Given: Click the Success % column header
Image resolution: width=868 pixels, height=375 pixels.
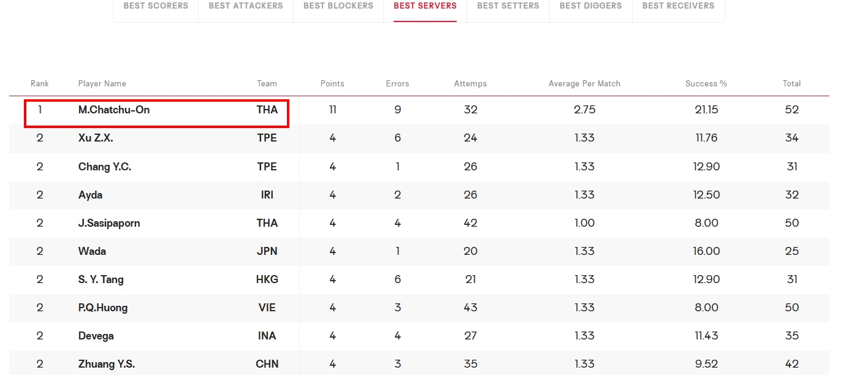Looking at the screenshot, I should pyautogui.click(x=706, y=83).
